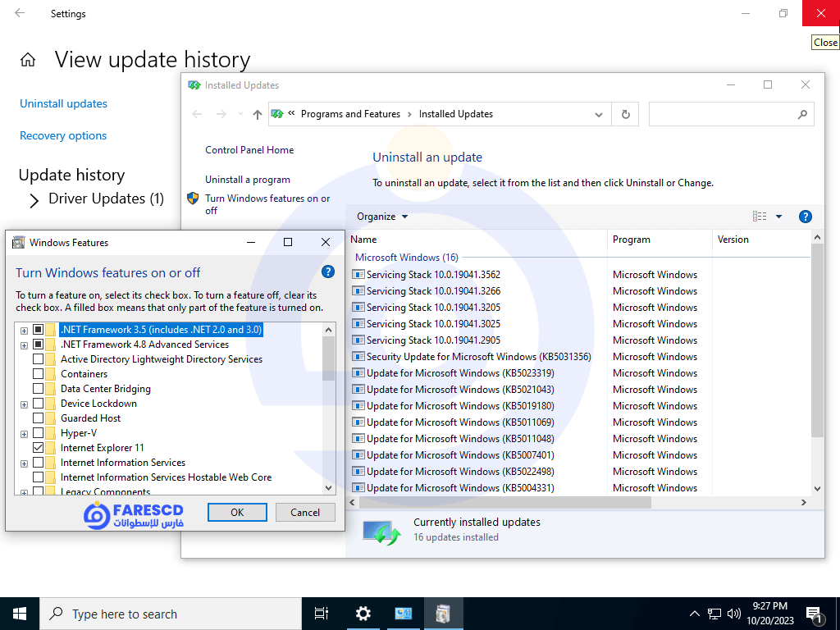
Task: Open network status tray icon
Action: click(x=714, y=614)
